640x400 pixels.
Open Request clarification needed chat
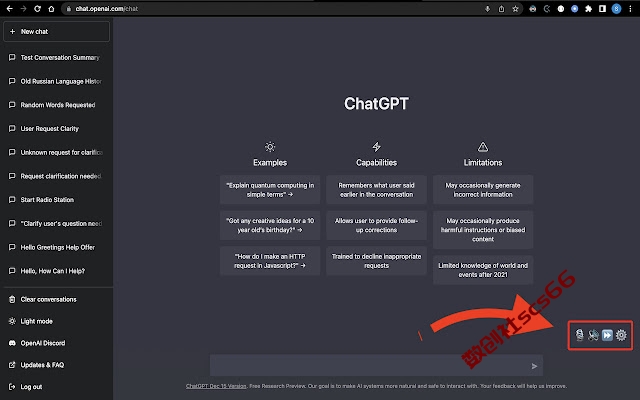tap(56, 176)
